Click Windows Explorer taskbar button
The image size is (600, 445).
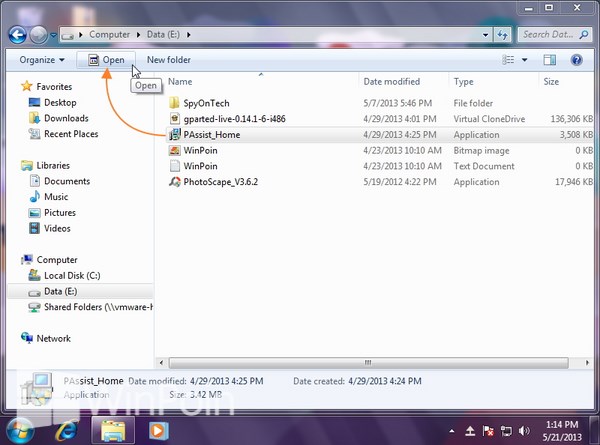[113, 430]
